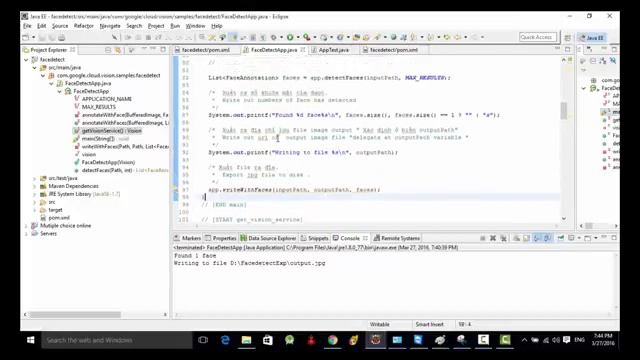Expand the JRE System Library node
The width and height of the screenshot is (640, 360).
(35, 194)
